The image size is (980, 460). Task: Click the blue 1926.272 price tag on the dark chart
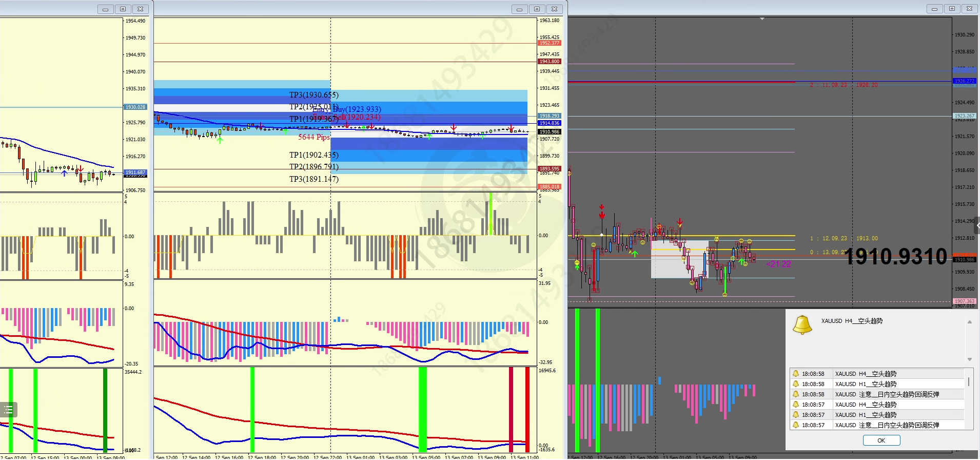[x=965, y=81]
